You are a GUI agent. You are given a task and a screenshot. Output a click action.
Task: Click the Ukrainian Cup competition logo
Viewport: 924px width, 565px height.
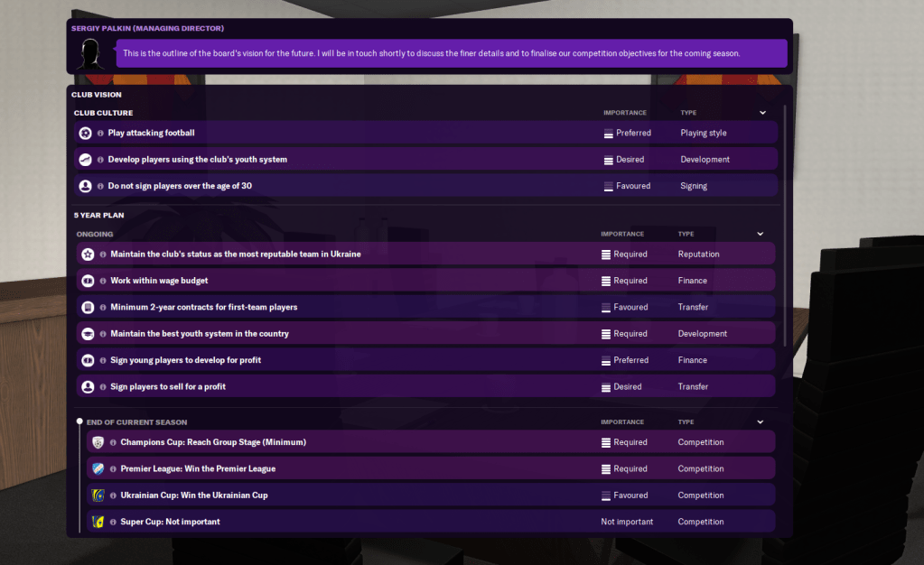click(x=98, y=496)
